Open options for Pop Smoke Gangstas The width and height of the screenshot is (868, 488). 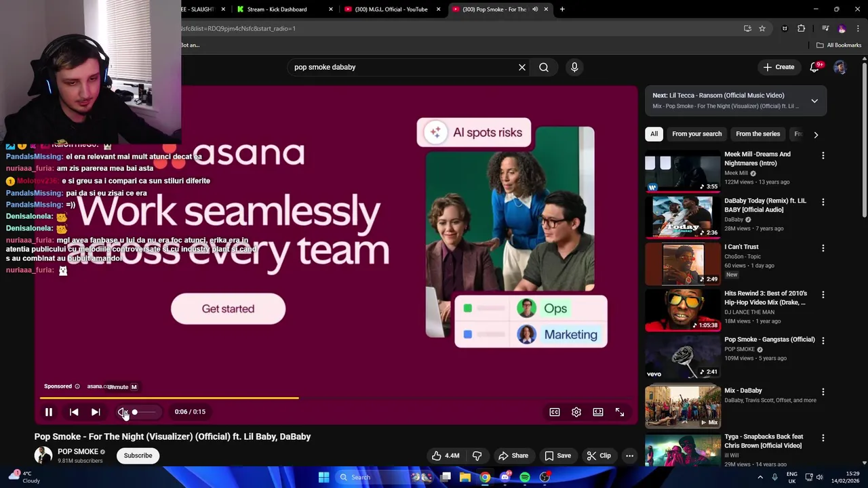click(823, 341)
